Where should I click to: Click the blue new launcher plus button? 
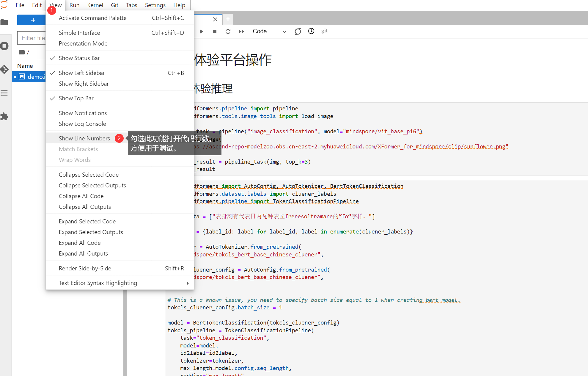pos(33,20)
